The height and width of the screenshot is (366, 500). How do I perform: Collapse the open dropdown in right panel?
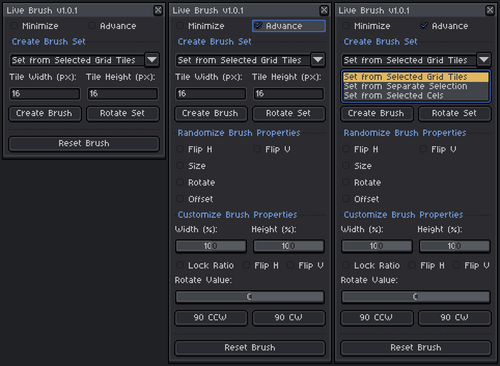(x=484, y=60)
